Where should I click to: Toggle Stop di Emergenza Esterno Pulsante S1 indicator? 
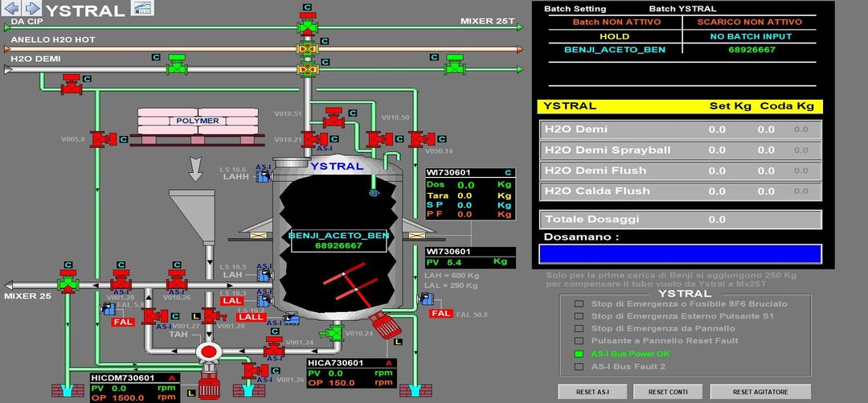tap(579, 316)
